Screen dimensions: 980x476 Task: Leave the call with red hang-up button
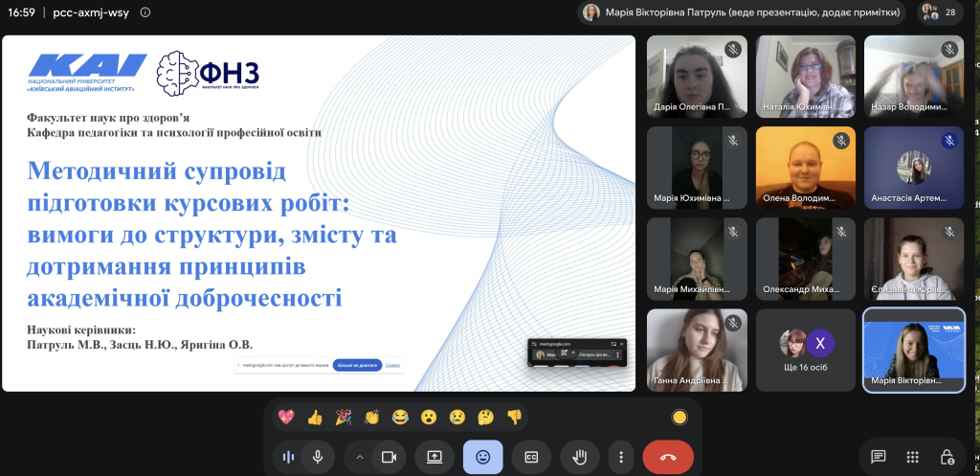pyautogui.click(x=668, y=457)
